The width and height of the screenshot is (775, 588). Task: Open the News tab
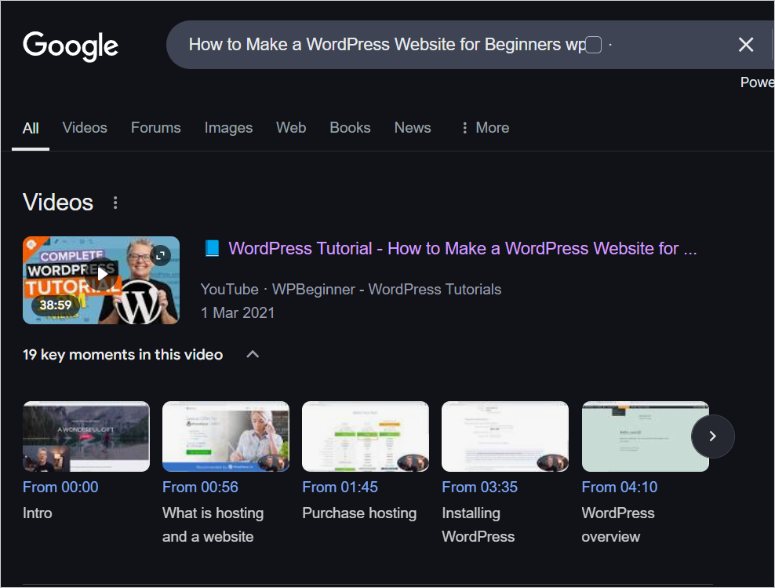coord(412,128)
